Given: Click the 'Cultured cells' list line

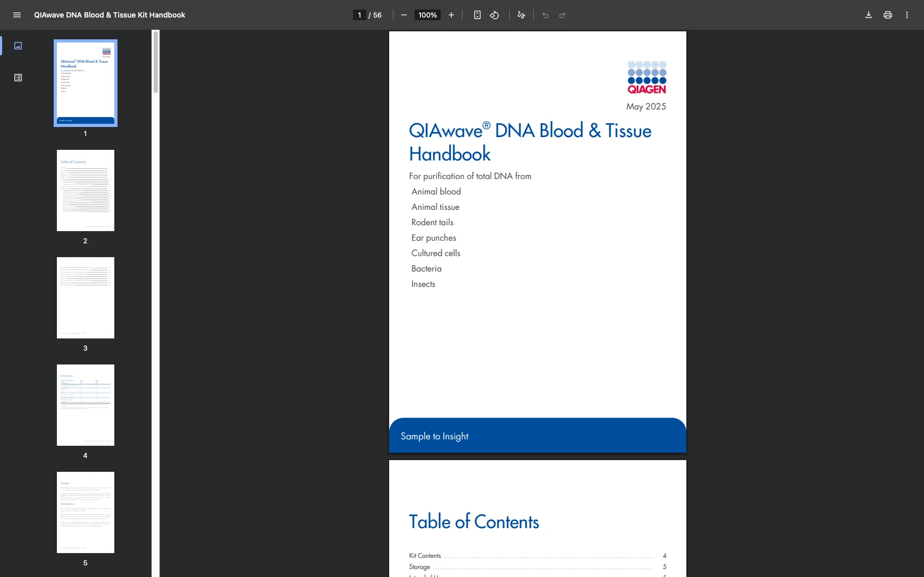Looking at the screenshot, I should (436, 253).
